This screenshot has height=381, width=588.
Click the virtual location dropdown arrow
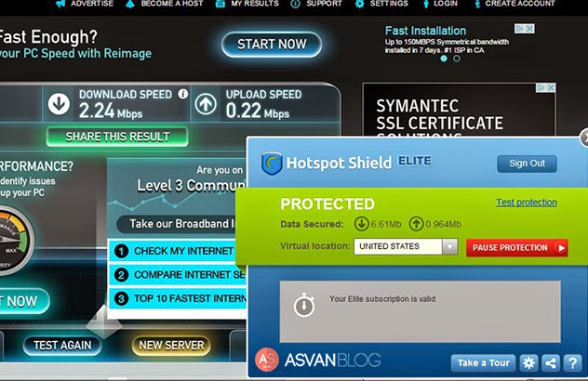pyautogui.click(x=450, y=247)
